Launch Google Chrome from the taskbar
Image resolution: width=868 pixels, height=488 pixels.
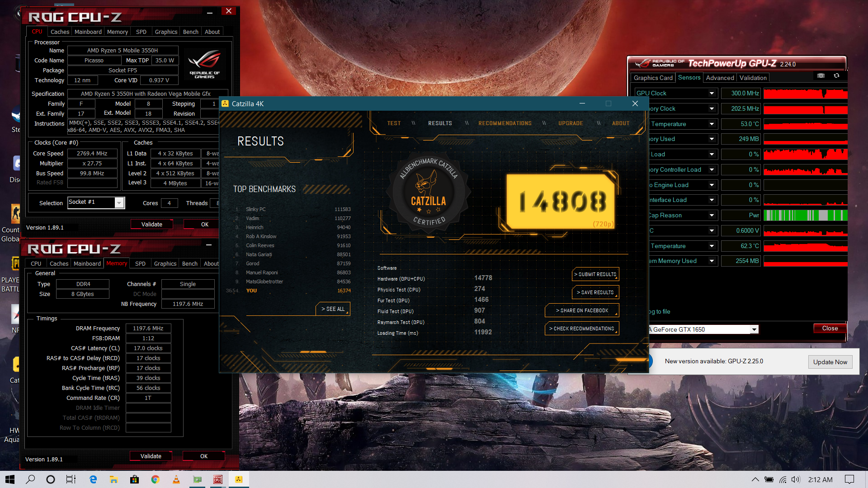click(x=156, y=479)
